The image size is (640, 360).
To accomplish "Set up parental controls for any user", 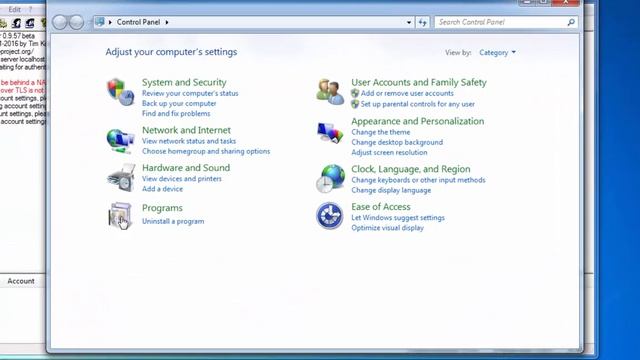I will tap(418, 104).
